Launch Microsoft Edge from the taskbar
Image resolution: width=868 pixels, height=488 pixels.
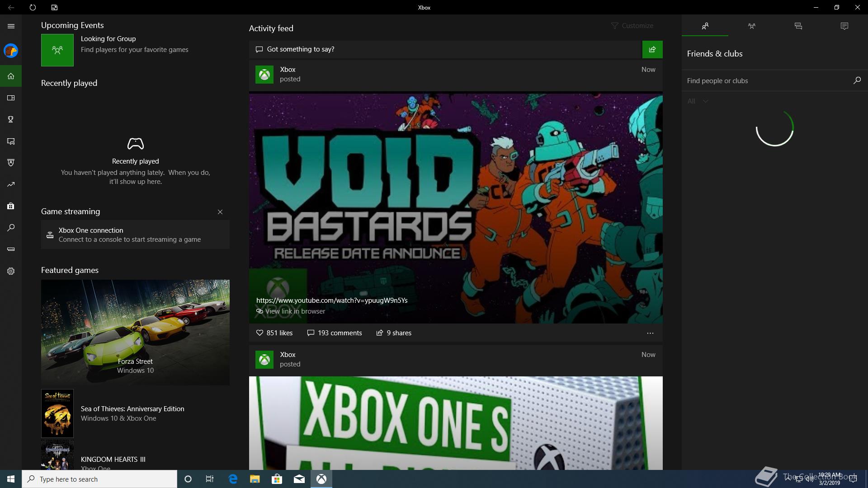(x=233, y=479)
